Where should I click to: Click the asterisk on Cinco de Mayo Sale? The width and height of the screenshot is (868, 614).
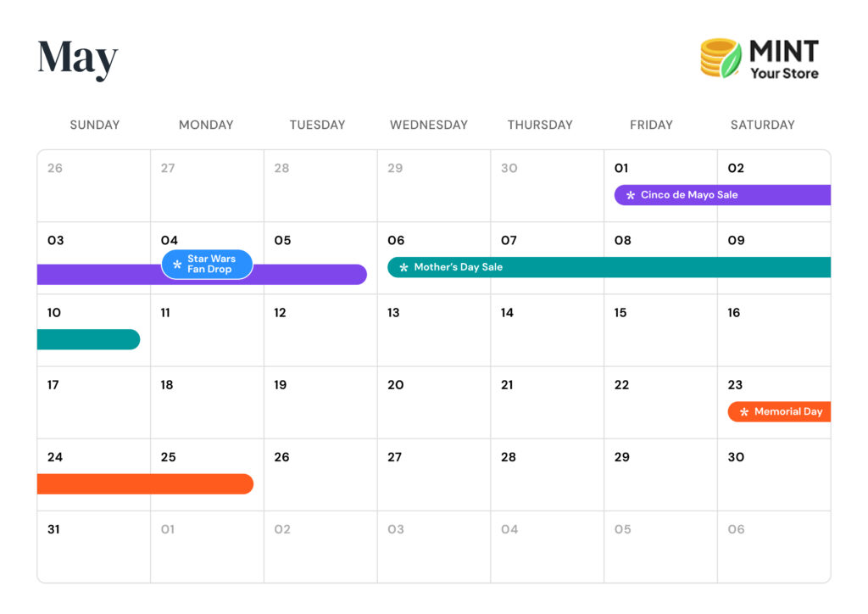click(x=630, y=196)
